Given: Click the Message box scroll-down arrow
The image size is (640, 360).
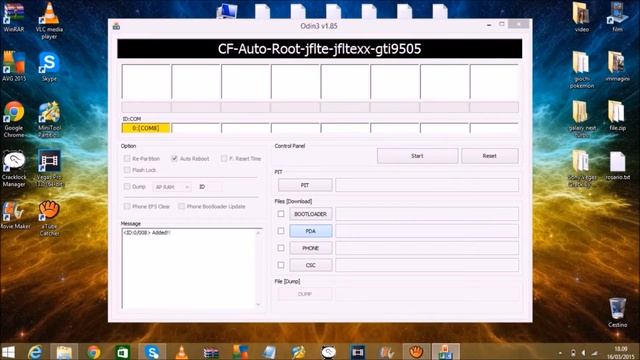Looking at the screenshot, I should tap(258, 304).
